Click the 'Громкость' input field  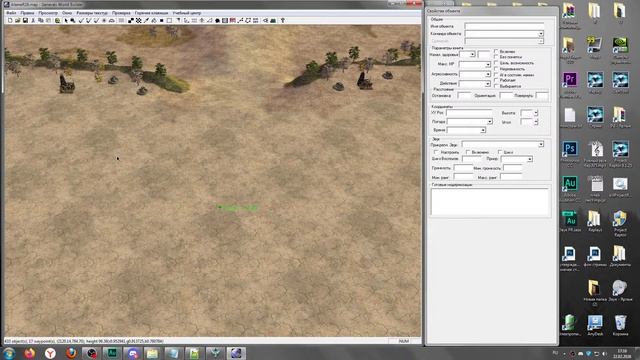click(x=463, y=168)
